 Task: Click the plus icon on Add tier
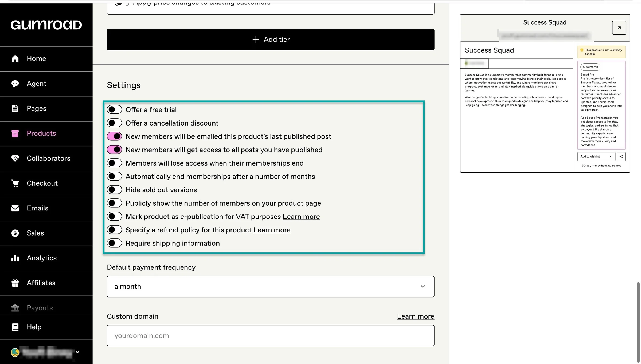pos(256,40)
